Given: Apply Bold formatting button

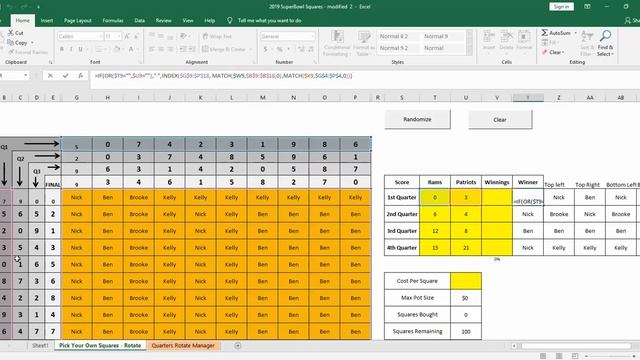Looking at the screenshot, I should [62, 49].
